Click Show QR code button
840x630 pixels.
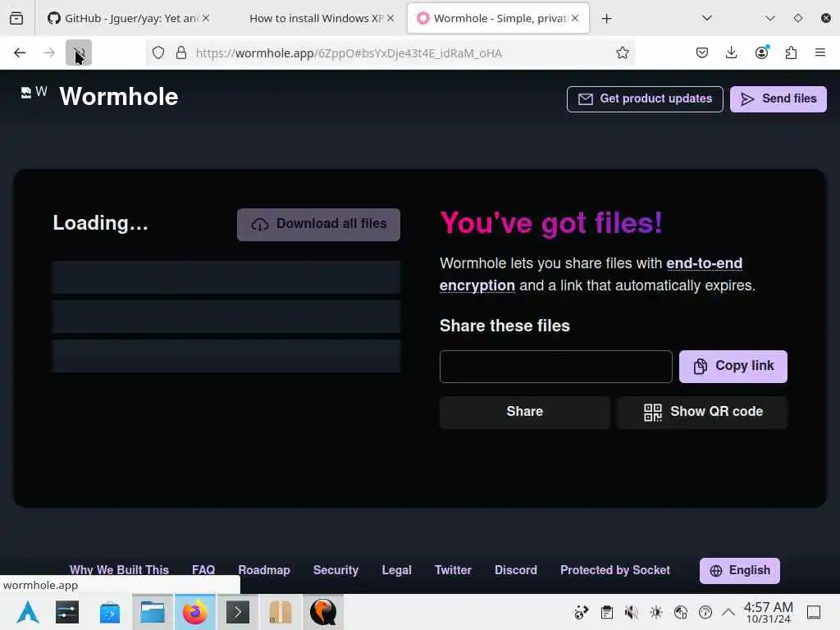(x=702, y=412)
